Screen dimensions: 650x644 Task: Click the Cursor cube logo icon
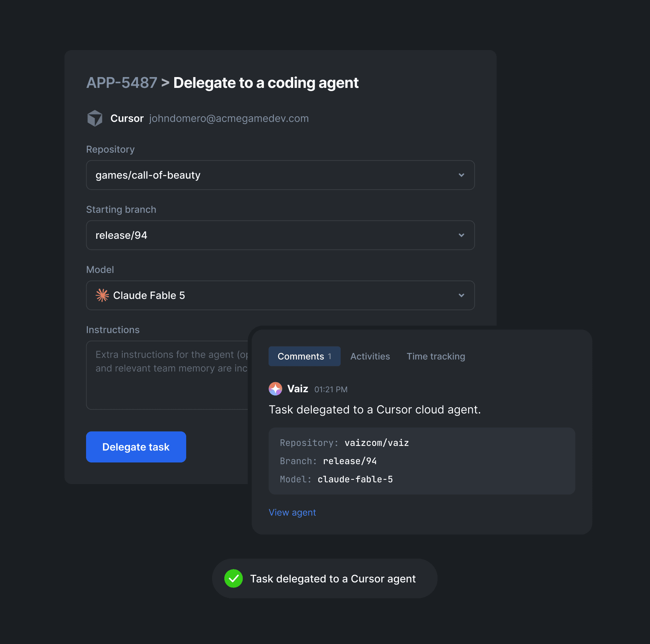click(x=95, y=118)
